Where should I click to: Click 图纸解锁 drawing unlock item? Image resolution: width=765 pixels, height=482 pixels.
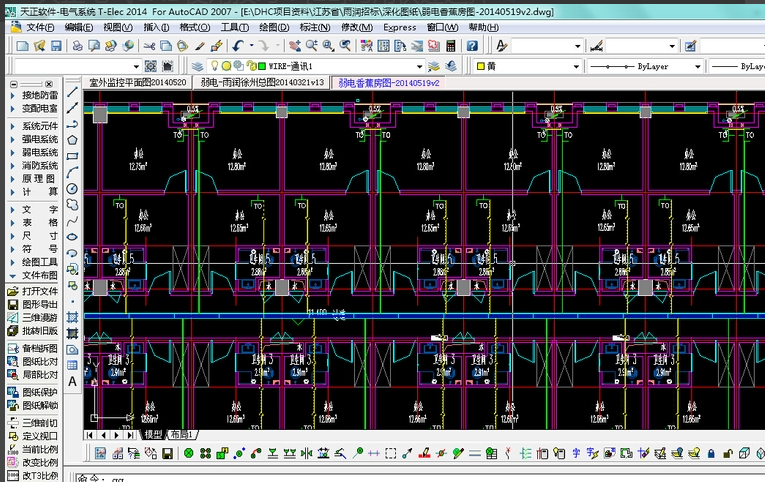tap(33, 405)
